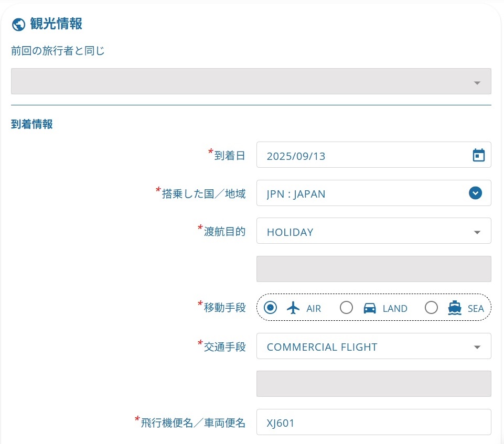Image resolution: width=504 pixels, height=444 pixels.
Task: Open the 前回の旅行者と同じ dropdown arrow
Action: (477, 83)
